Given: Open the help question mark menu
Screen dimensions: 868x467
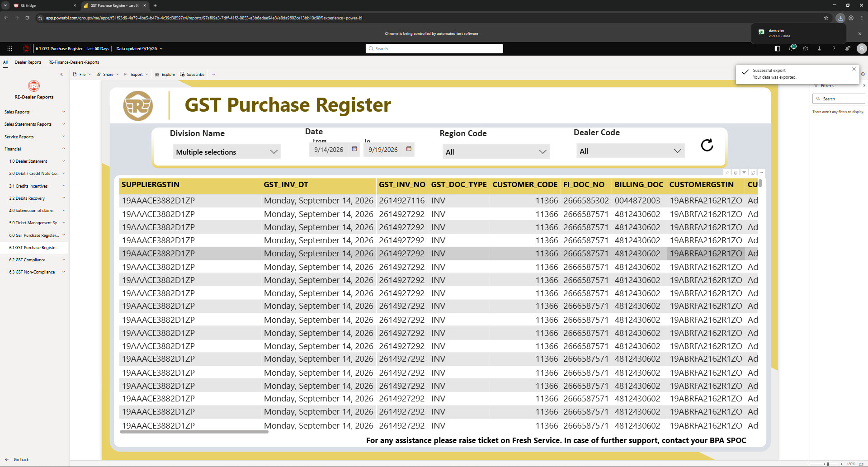Looking at the screenshot, I should [834, 48].
